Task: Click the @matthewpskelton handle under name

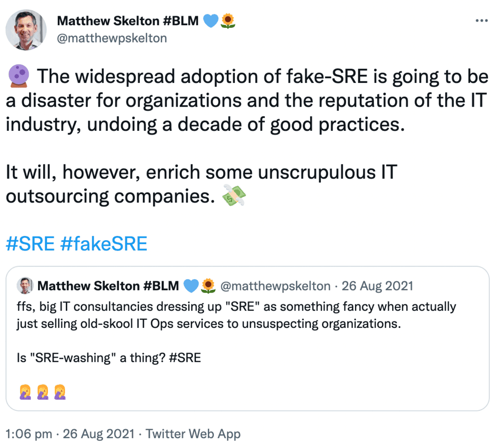Action: [112, 38]
